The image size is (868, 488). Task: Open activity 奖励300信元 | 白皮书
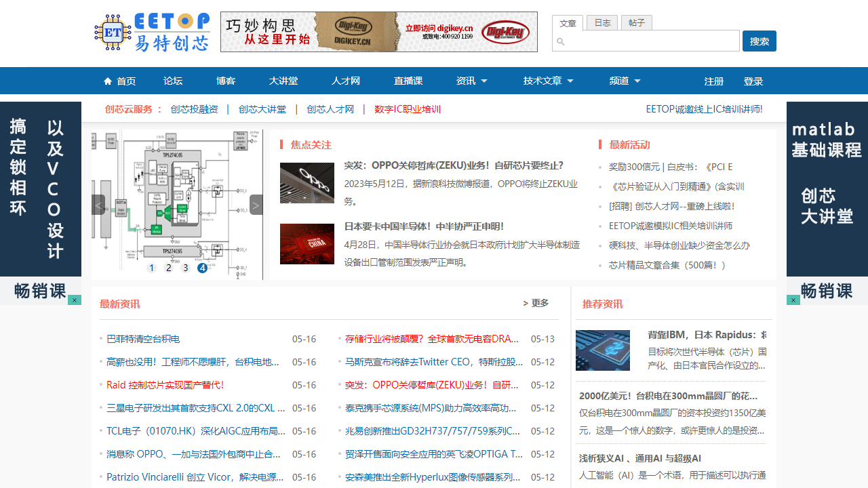pos(671,167)
